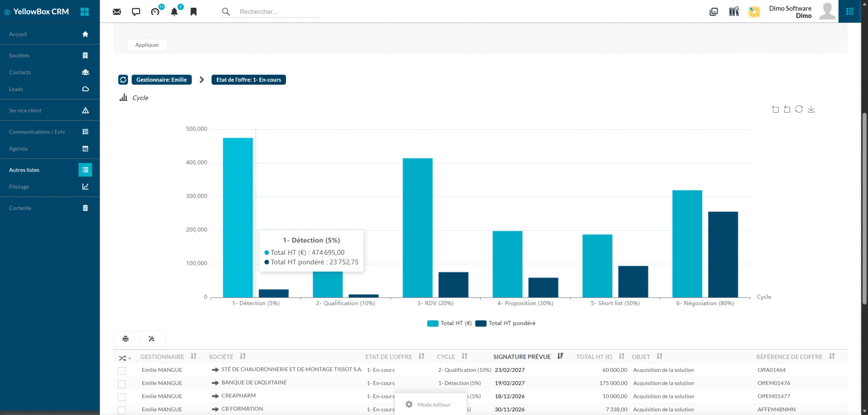This screenshot has height=415, width=868.
Task: Open STÉ DE CHAUDRONNERIE ET DE MONTAGE TISSOT link
Action: pyautogui.click(x=292, y=370)
